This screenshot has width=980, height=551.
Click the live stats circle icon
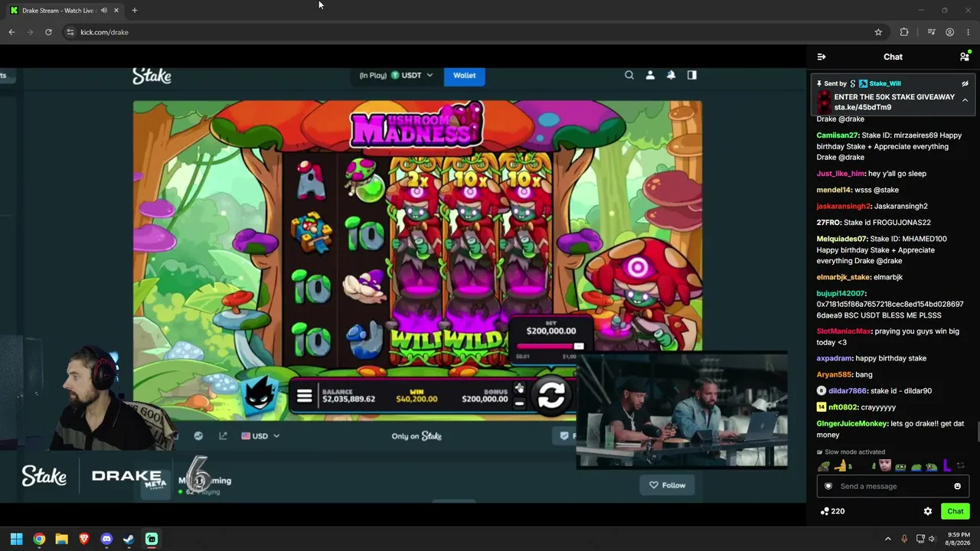tap(198, 436)
